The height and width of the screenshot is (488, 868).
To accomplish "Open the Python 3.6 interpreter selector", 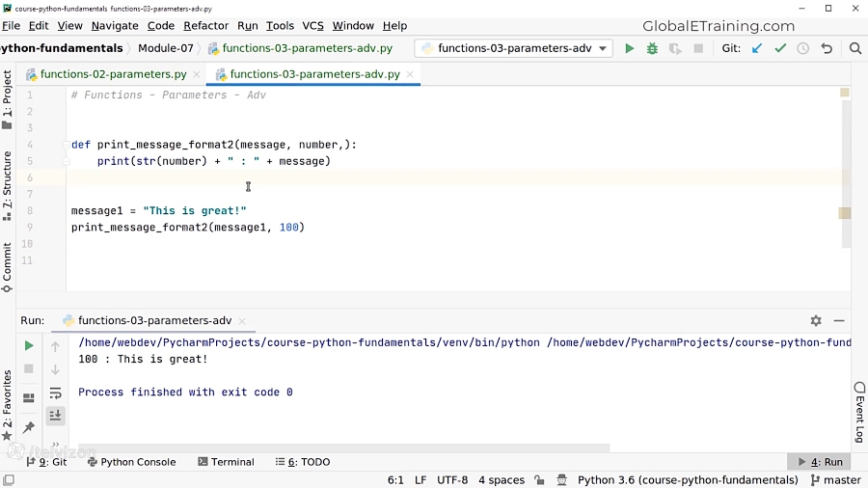I will 687,480.
